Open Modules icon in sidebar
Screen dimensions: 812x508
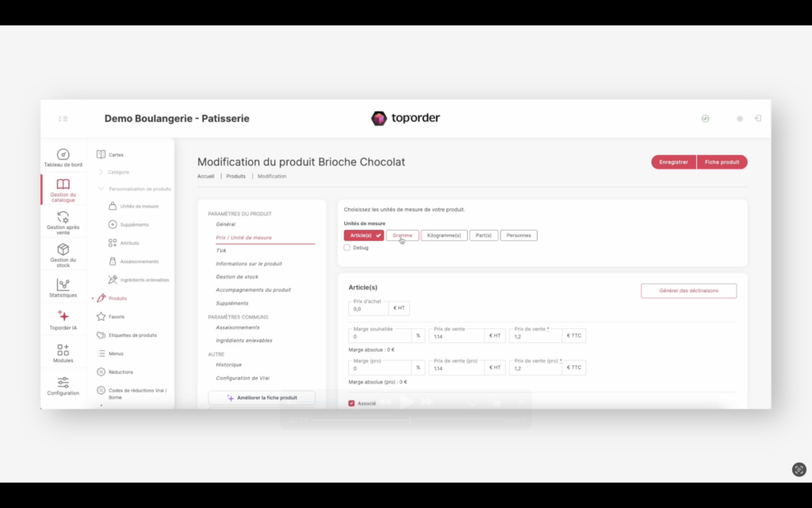pos(63,349)
